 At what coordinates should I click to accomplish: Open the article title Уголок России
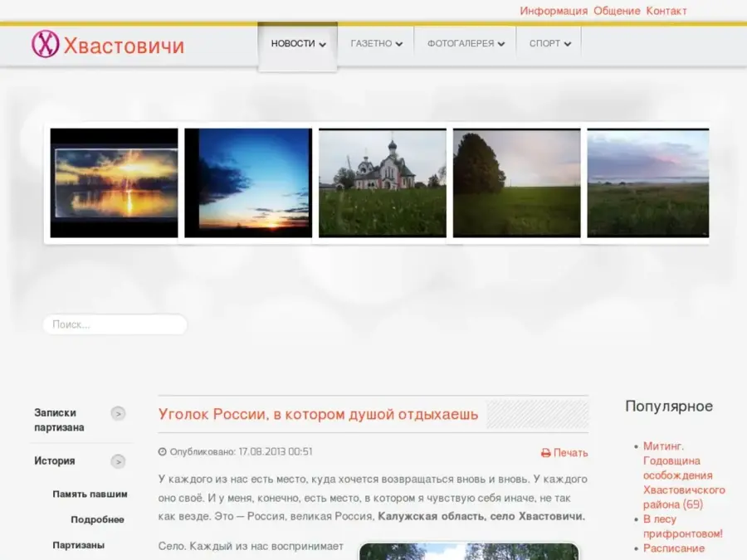[318, 414]
